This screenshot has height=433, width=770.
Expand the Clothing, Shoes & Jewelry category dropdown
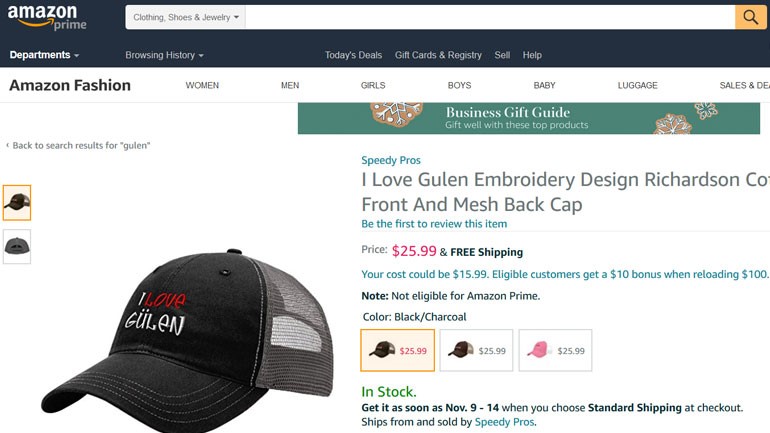(186, 17)
